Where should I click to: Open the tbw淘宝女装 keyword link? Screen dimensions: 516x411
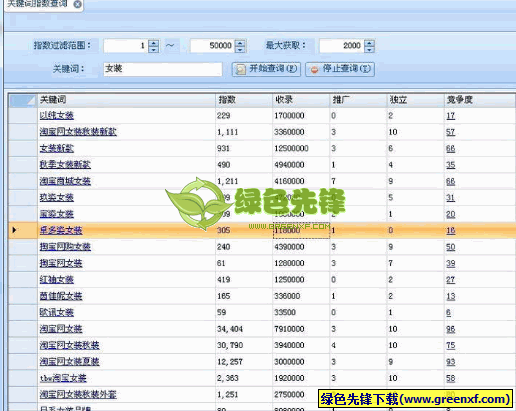click(63, 378)
